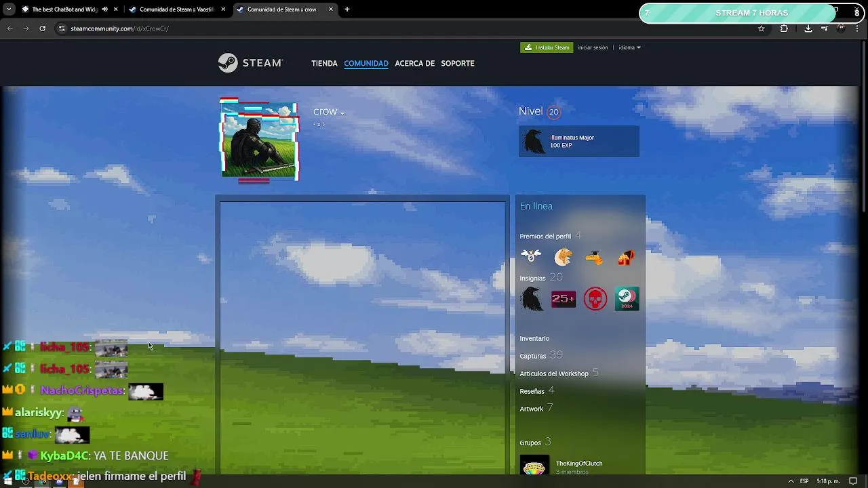Open the Illuminatus Major featured badge

pos(578,141)
